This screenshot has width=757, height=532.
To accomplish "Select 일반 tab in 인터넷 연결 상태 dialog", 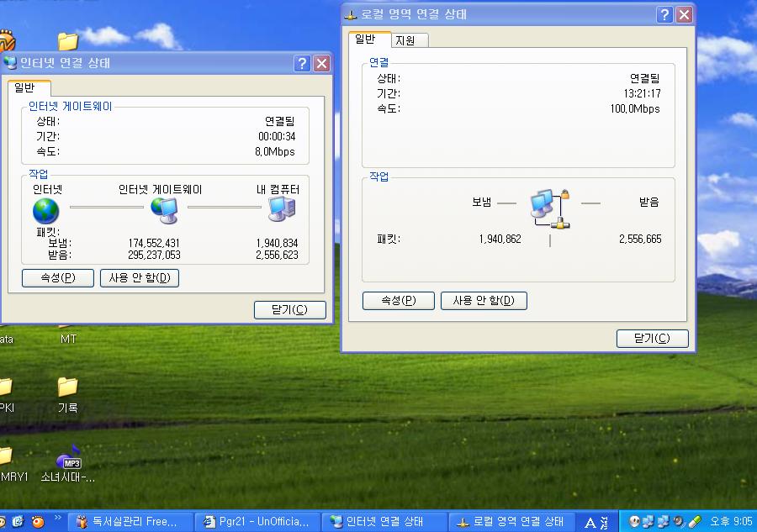I will tap(29, 87).
